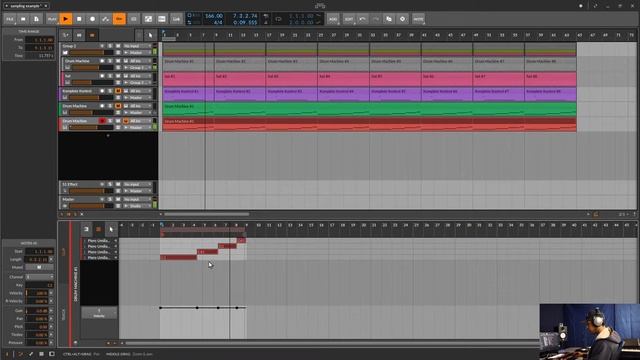This screenshot has height=360, width=640.
Task: Click Group 2 track volume slider
Action: [x=91, y=53]
